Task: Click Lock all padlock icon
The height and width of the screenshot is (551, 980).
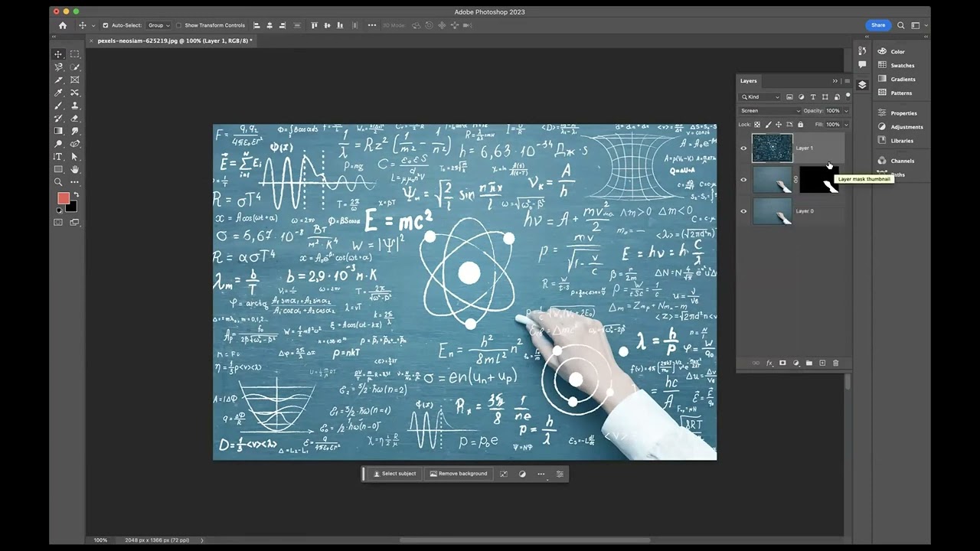Action: [x=801, y=125]
